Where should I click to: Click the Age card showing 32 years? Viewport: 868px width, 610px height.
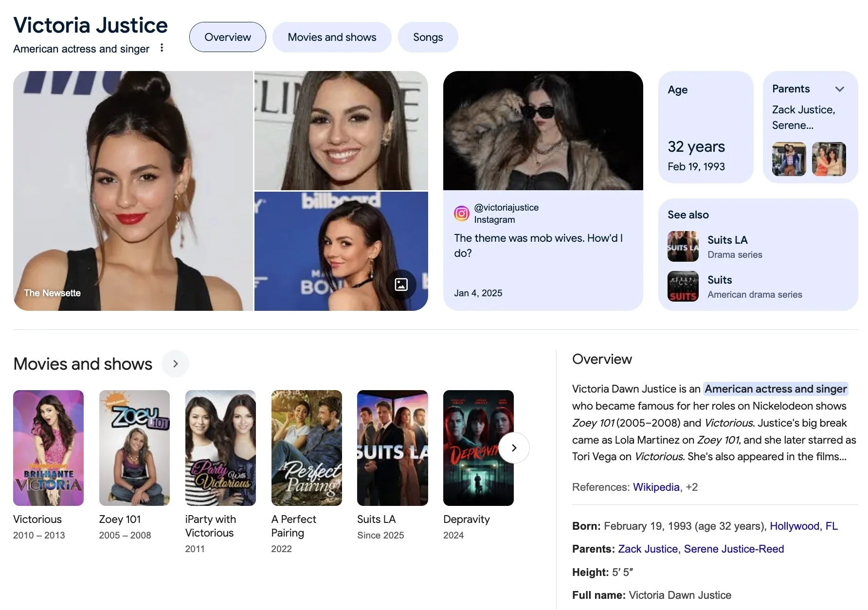[x=705, y=127]
